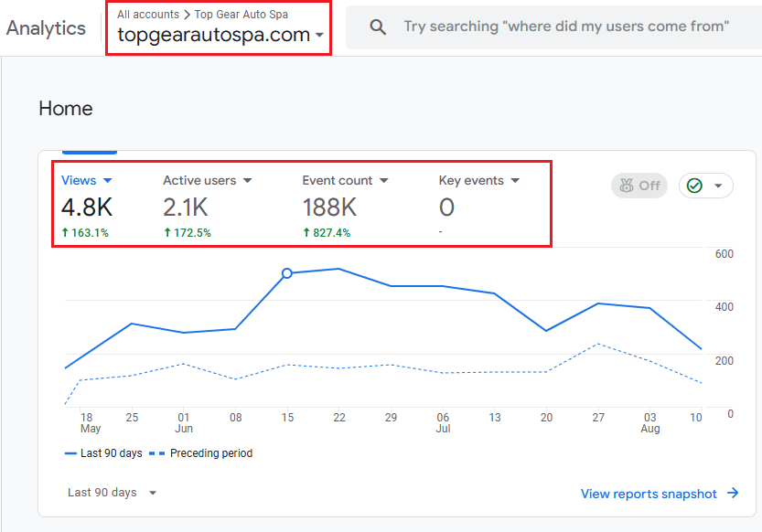Switch to the Active users metric
This screenshot has width=762, height=532.
[x=199, y=180]
